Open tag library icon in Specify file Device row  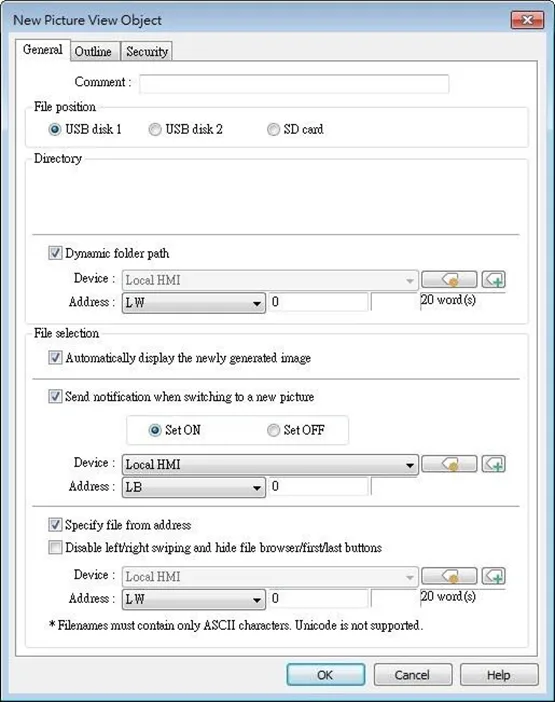(449, 577)
